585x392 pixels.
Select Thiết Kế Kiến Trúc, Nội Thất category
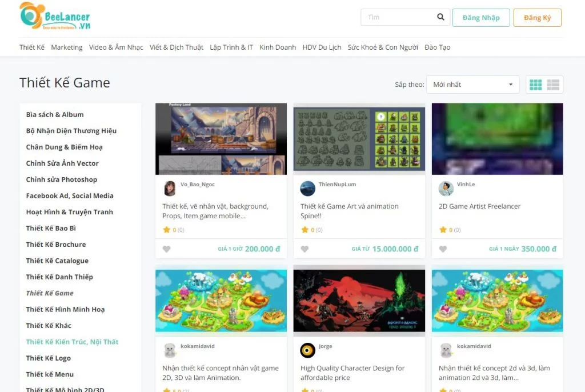pos(72,342)
